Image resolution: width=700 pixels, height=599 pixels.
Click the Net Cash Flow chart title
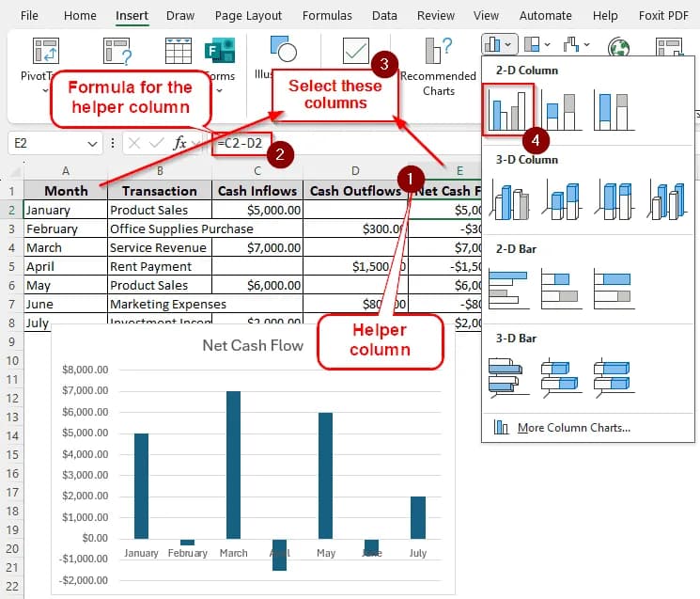pos(253,345)
